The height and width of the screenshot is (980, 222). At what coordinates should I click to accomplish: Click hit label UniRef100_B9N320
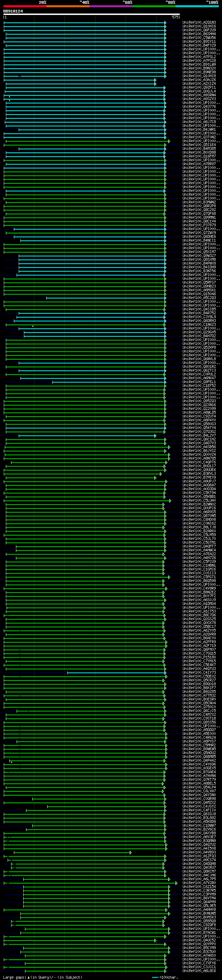point(199,68)
